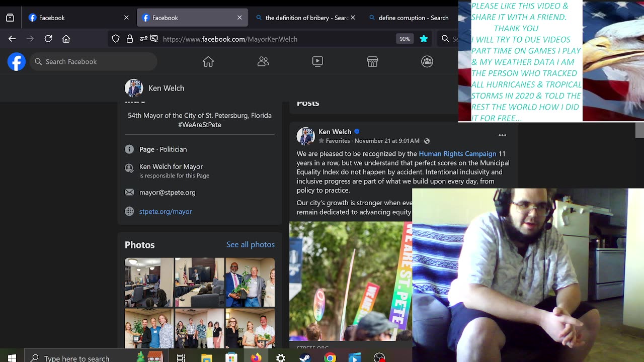Click the blocked autoplay icon in address bar

tap(154, 39)
